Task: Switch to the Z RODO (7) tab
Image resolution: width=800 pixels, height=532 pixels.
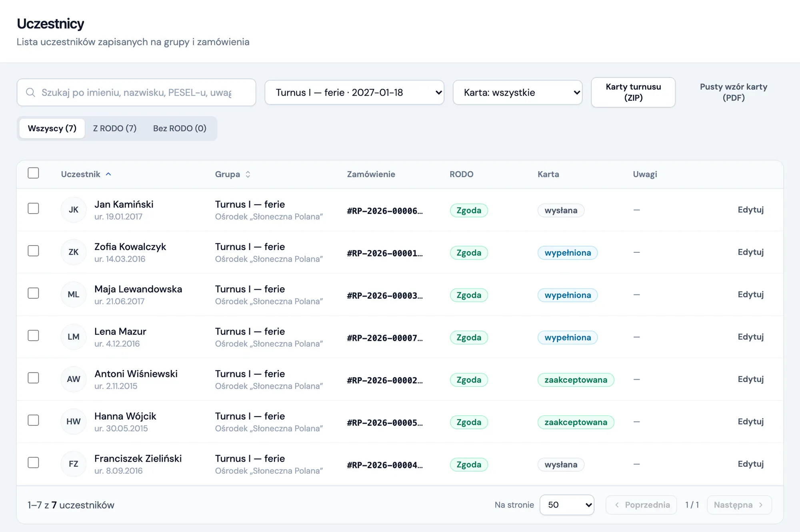Action: tap(115, 128)
